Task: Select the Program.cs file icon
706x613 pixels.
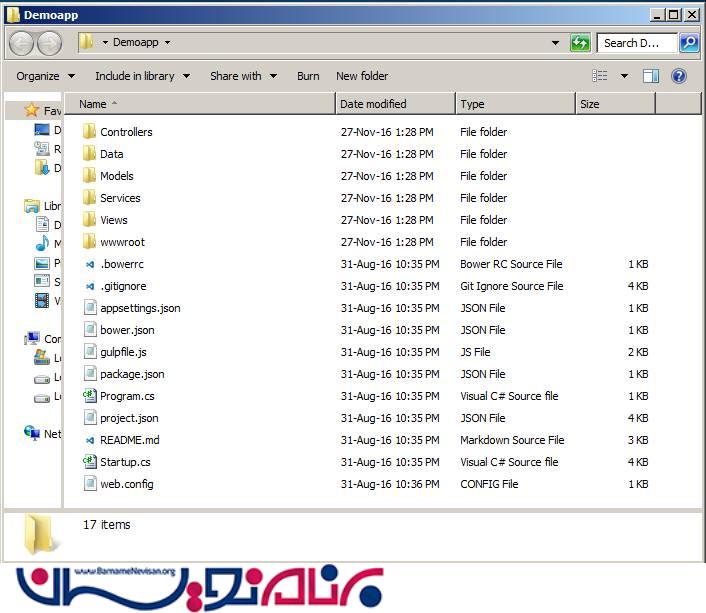Action: 90,396
